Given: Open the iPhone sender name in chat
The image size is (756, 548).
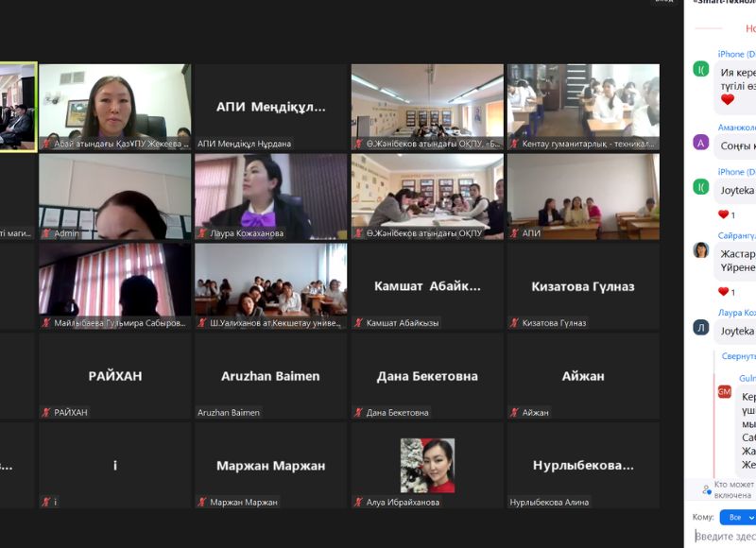Looking at the screenshot, I should pos(736,55).
